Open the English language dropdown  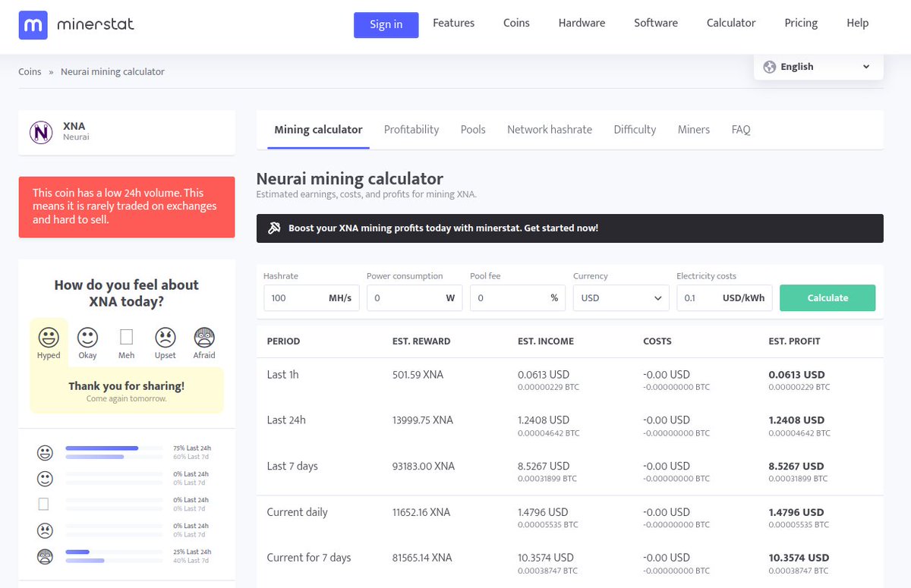click(x=818, y=67)
